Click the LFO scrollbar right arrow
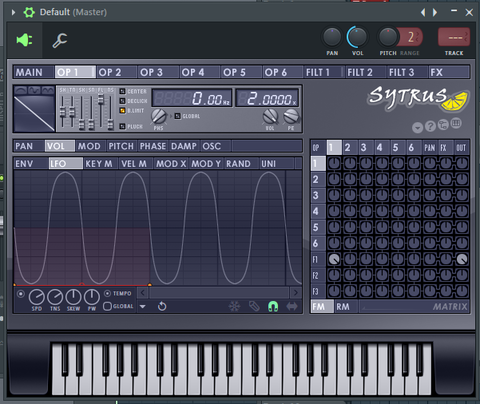 295,293
